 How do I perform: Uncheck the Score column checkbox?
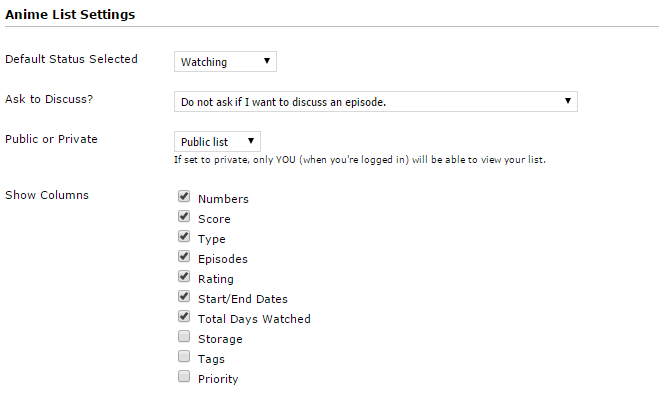184,216
